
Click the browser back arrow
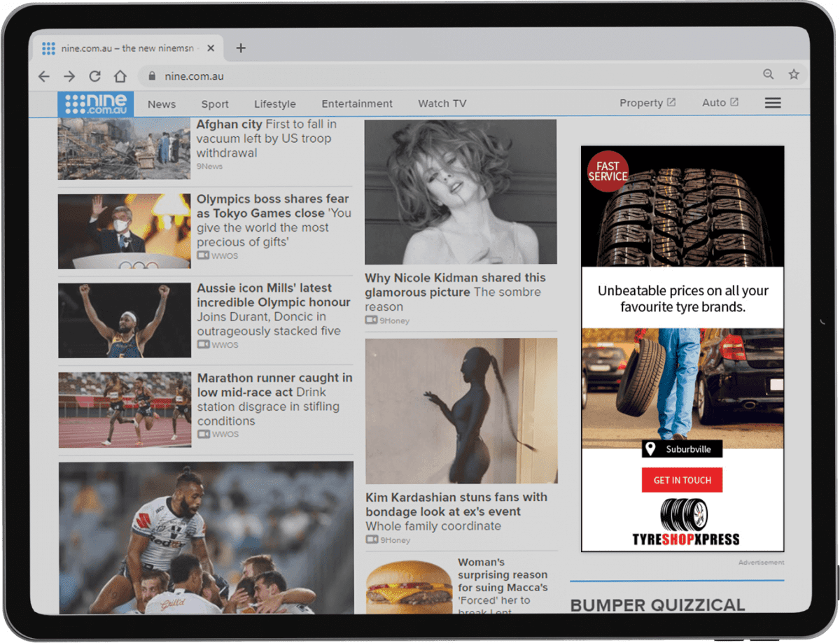coord(44,76)
